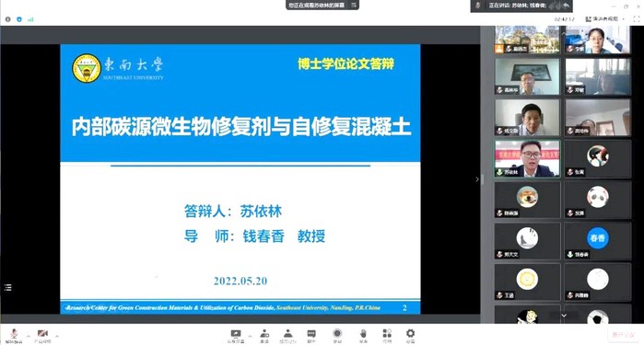Screen dimensions: 644x345
Task: Open the speaker view layout dropdown
Action: [x=605, y=19]
